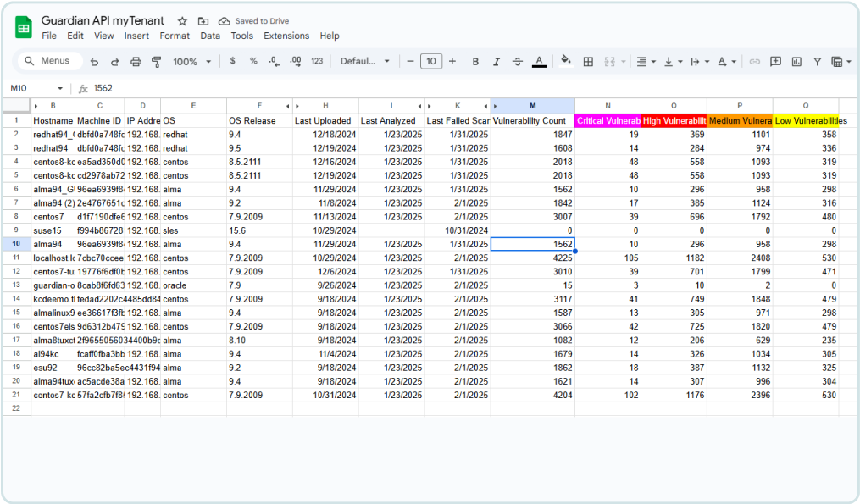Select the paint format tool

156,62
